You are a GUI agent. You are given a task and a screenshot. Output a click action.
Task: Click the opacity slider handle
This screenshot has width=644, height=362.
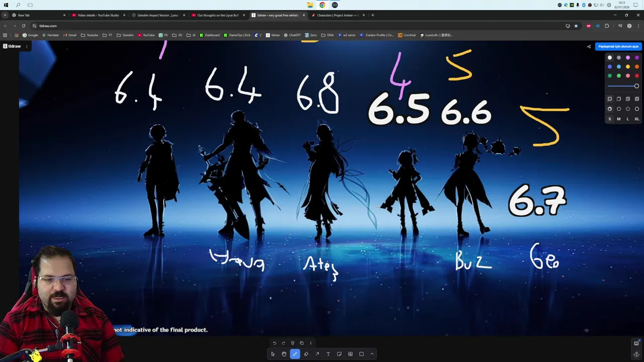click(636, 86)
